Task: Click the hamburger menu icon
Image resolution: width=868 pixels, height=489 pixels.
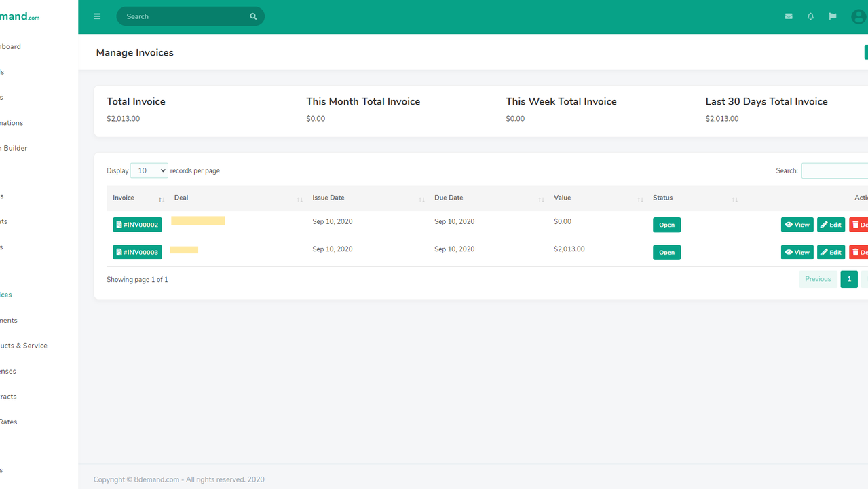Action: (97, 16)
